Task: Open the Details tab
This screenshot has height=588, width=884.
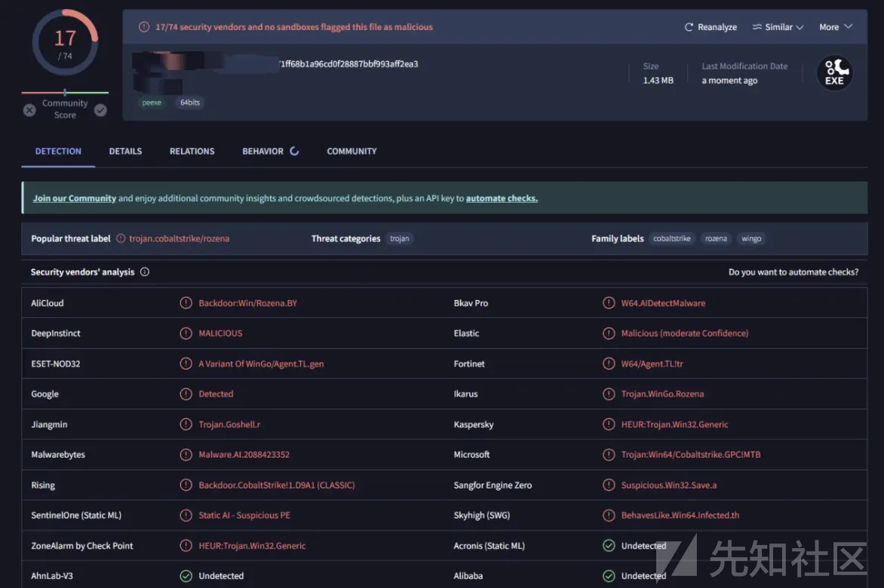Action: 125,151
